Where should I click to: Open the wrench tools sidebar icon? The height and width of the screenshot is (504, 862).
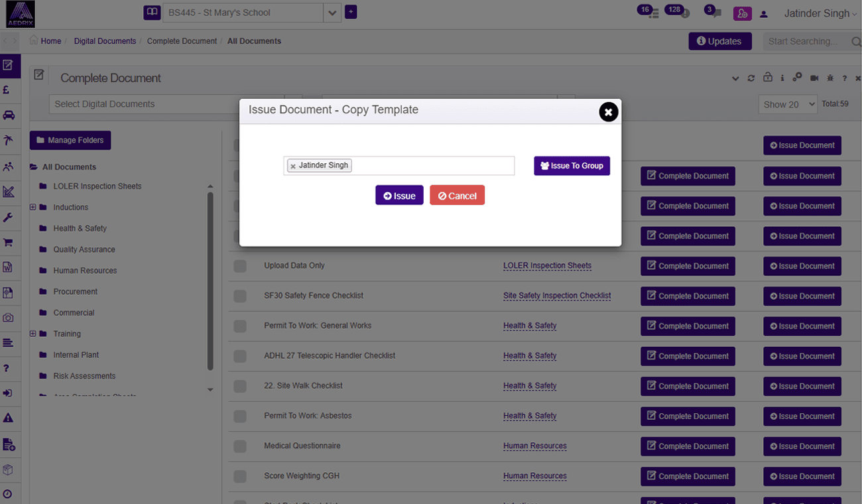[8, 217]
